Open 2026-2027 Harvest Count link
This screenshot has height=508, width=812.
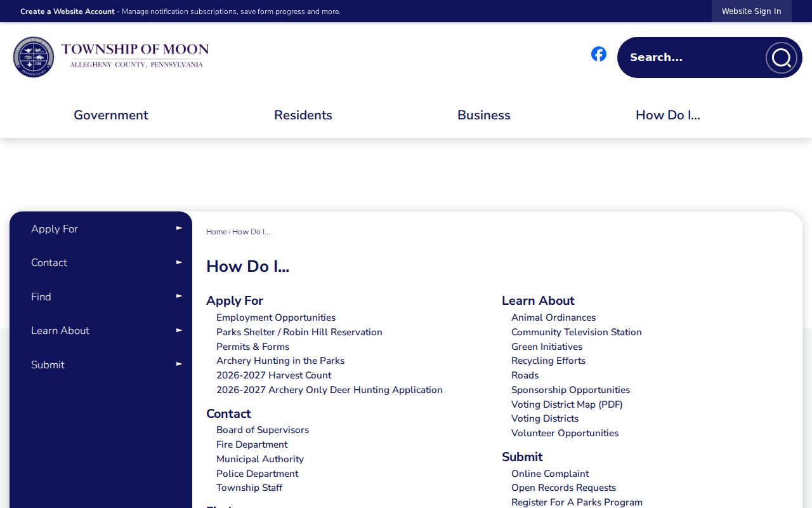(x=274, y=375)
